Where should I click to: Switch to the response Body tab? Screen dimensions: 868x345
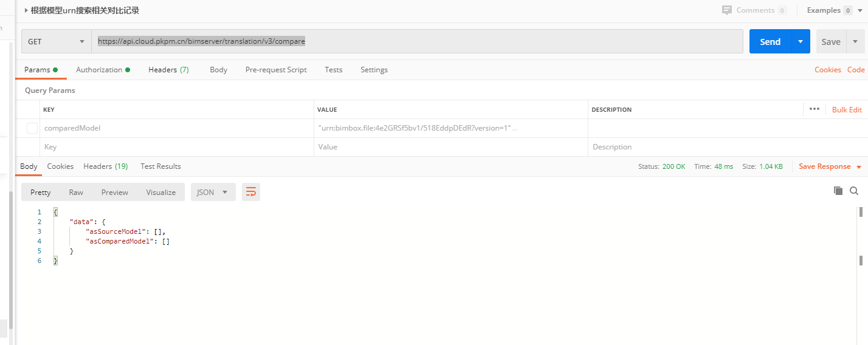[29, 166]
